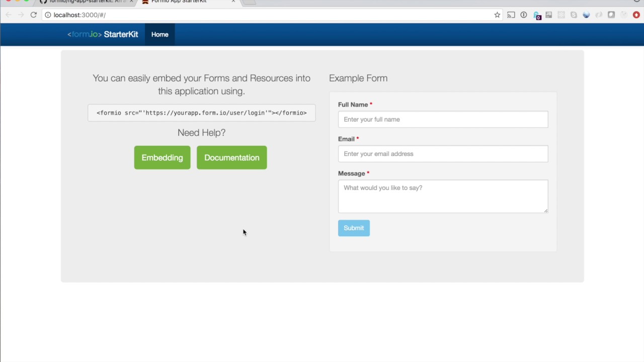Image resolution: width=644 pixels, height=362 pixels.
Task: Click the form.io StarterKit logo
Action: click(103, 34)
